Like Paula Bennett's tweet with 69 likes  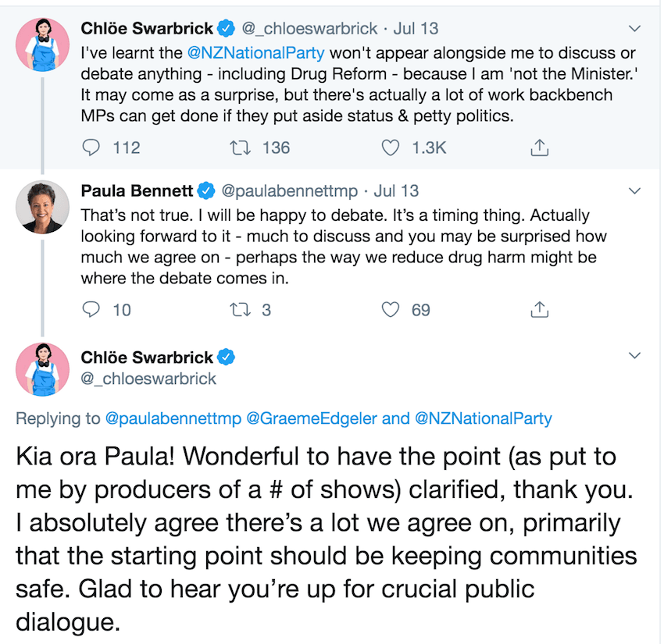click(x=390, y=310)
